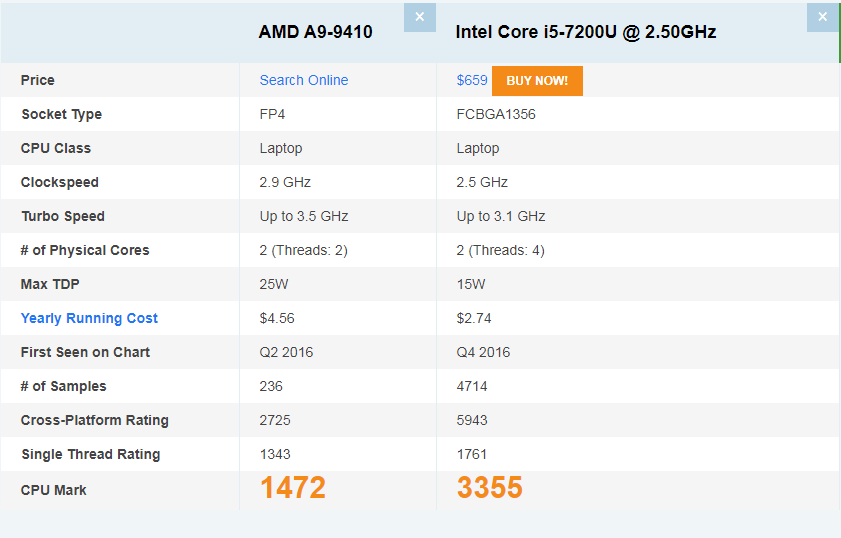Viewport: 841px width, 538px height.
Task: Close the Intel Core i5-7200U comparison column
Action: (x=822, y=17)
